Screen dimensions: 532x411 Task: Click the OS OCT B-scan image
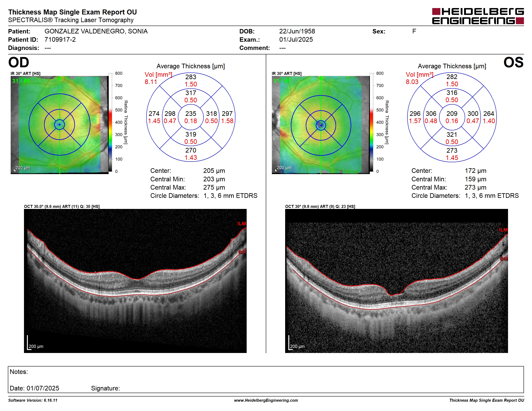396,281
